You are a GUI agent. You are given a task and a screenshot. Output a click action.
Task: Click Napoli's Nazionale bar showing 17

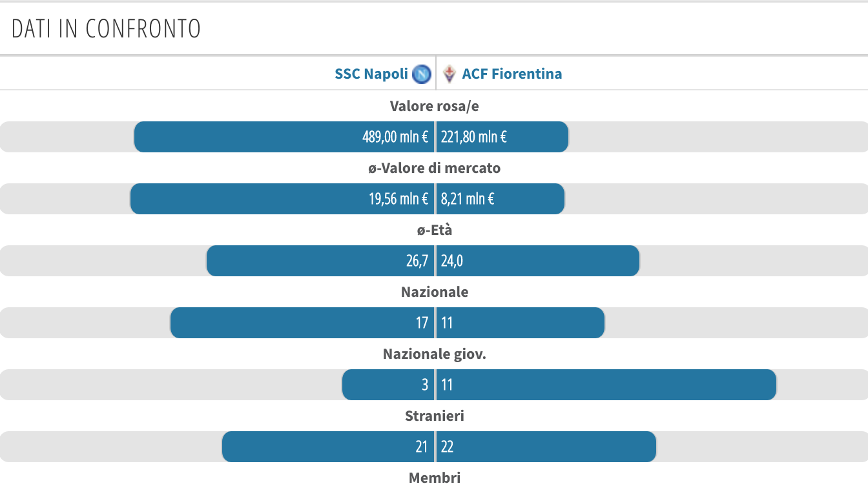pos(302,323)
